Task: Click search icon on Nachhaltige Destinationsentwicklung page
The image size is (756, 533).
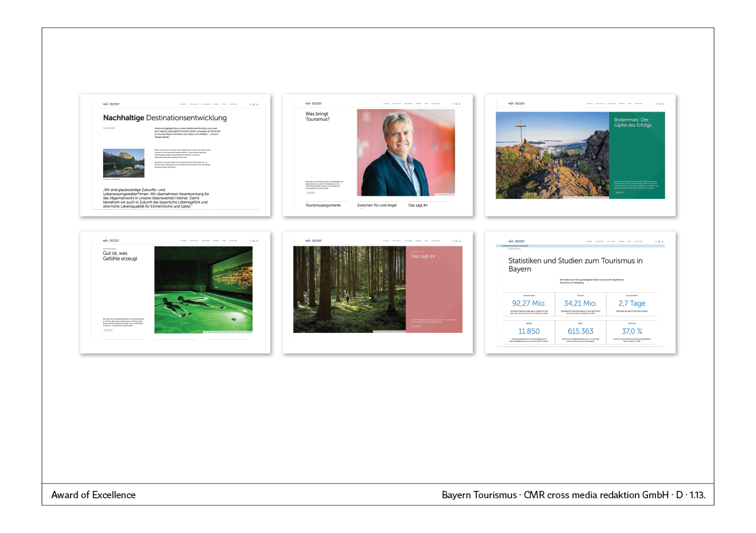Action: tap(250, 104)
